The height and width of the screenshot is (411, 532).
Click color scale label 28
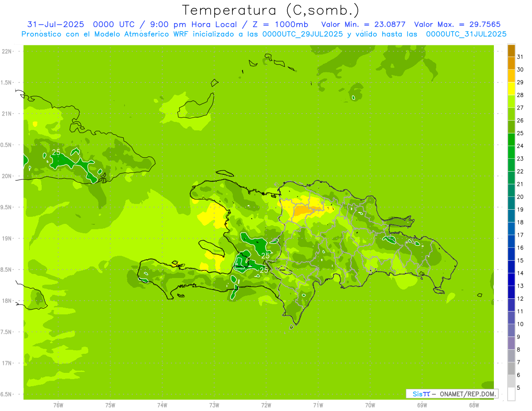pos(520,95)
